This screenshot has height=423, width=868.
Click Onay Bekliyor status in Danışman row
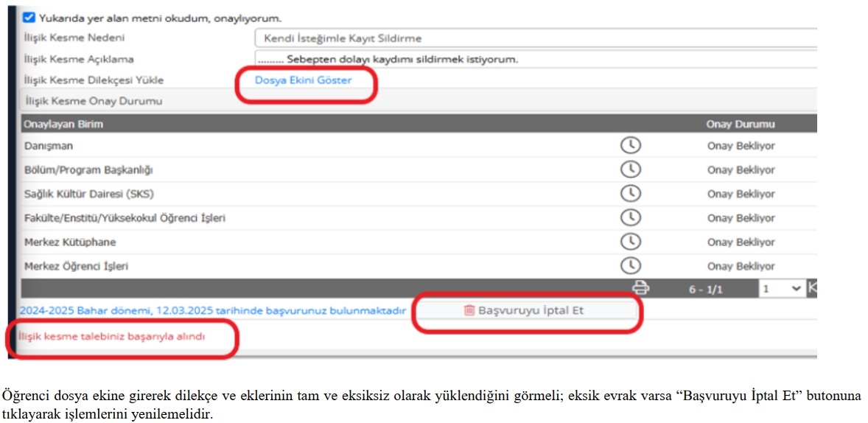tap(741, 146)
